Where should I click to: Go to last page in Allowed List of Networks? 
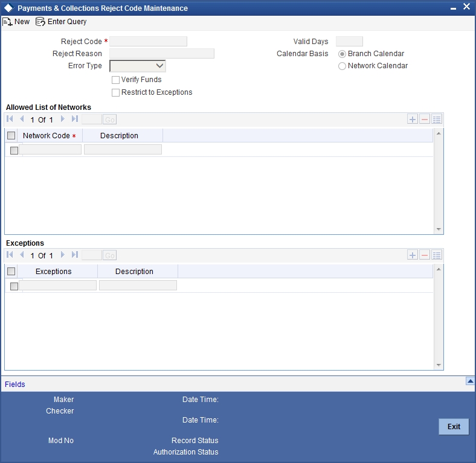coord(75,119)
